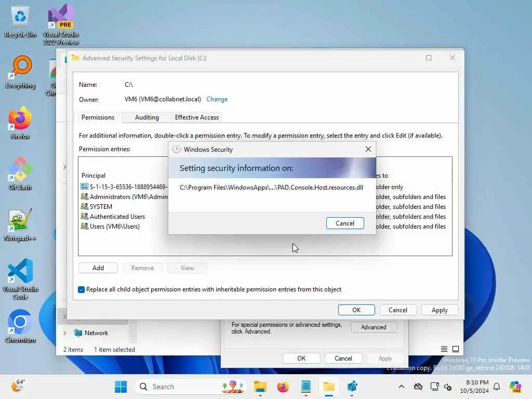Select the S-1-15-3-65536 permission entry

(124, 187)
